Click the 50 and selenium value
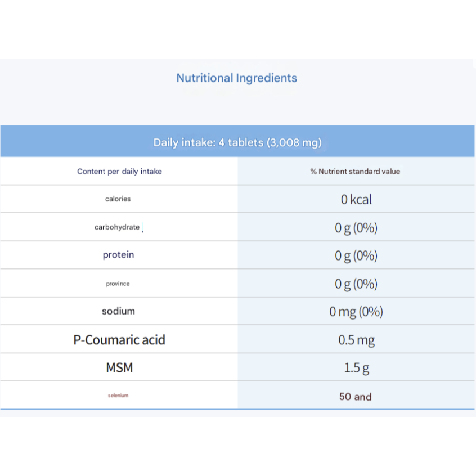 pos(355,397)
